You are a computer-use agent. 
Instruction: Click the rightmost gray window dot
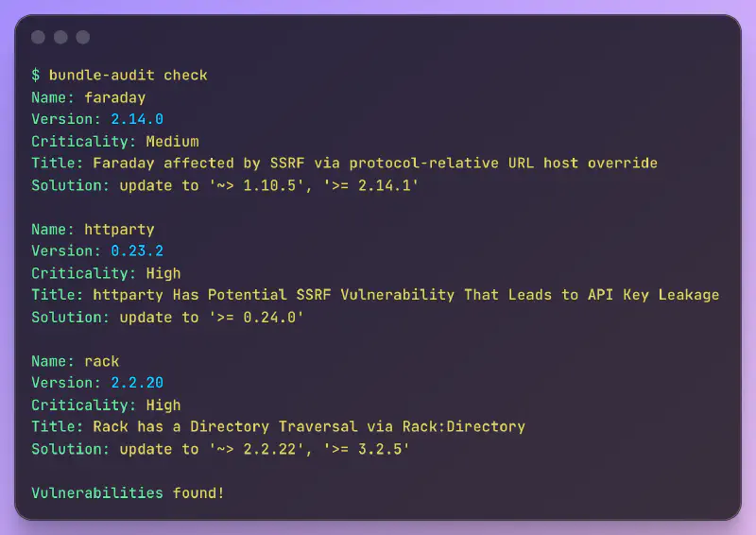83,37
